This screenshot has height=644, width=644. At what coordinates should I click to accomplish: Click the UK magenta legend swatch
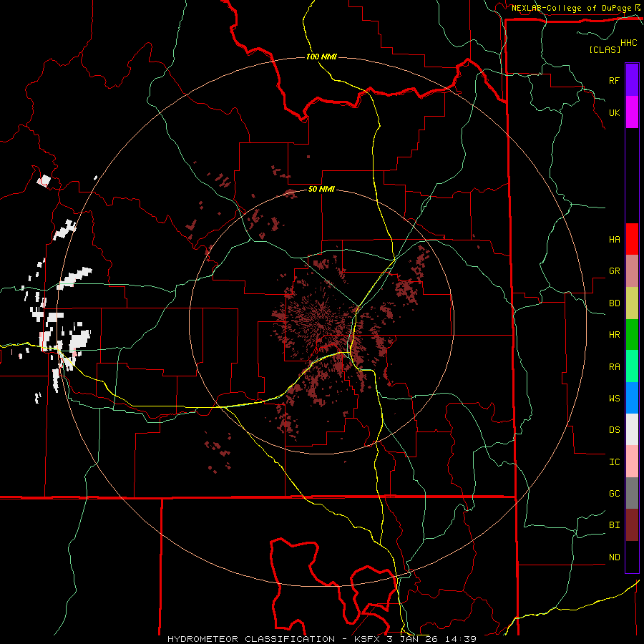(632, 112)
